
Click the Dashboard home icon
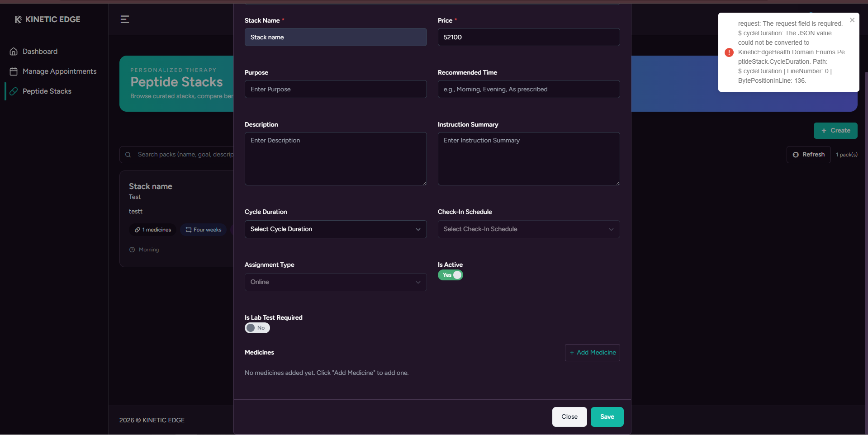click(x=14, y=52)
